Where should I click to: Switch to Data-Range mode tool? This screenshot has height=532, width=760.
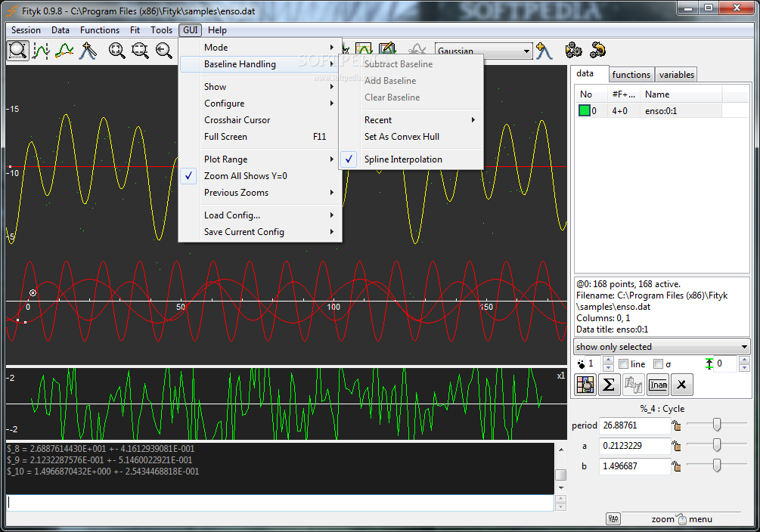[x=41, y=51]
